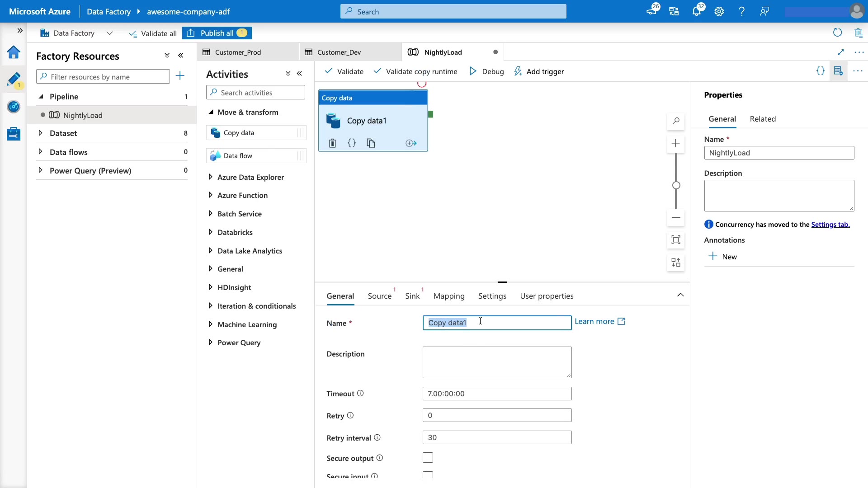This screenshot has height=488, width=868.
Task: Open the pipeline JSON code view
Action: [820, 71]
